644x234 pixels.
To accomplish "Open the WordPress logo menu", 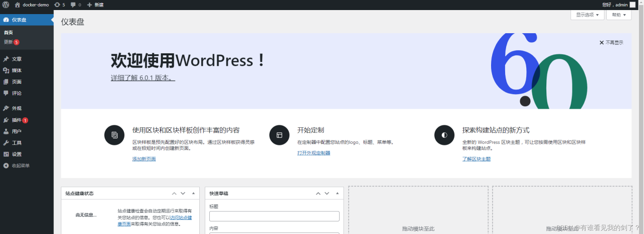I will click(6, 5).
